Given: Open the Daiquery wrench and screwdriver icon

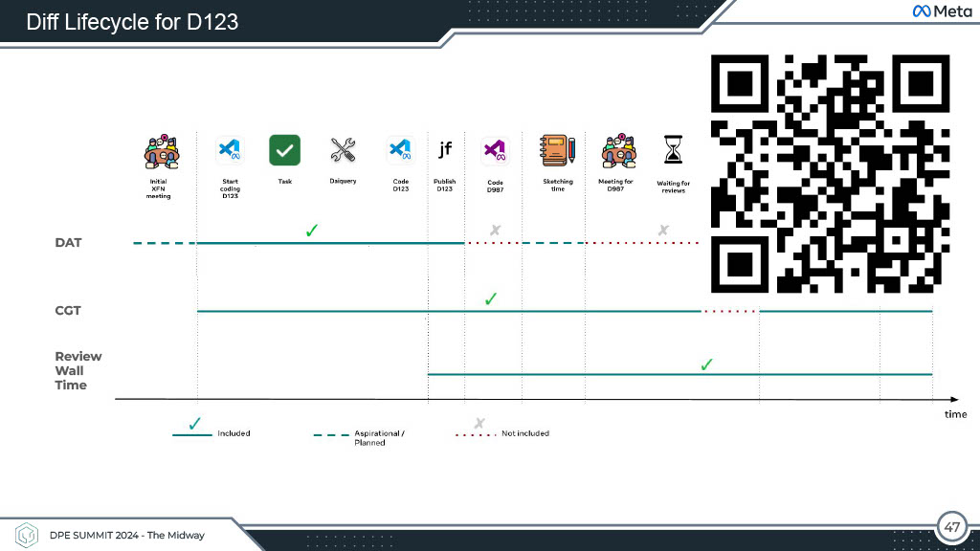Looking at the screenshot, I should click(343, 150).
